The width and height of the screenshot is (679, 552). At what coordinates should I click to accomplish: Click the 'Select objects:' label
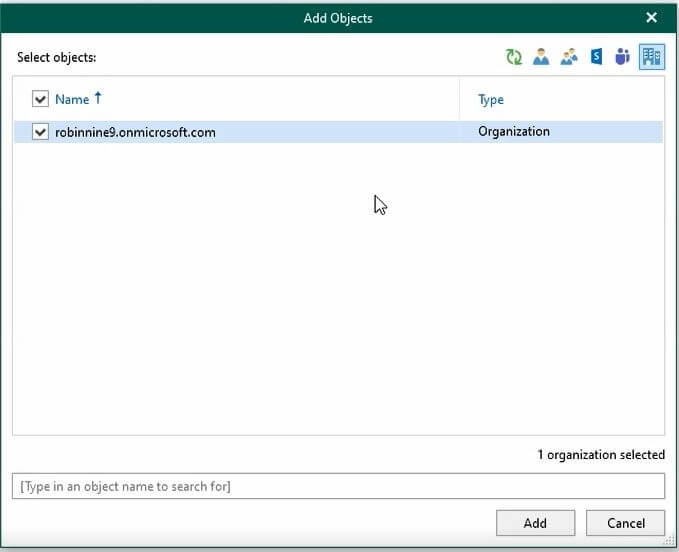pyautogui.click(x=56, y=57)
